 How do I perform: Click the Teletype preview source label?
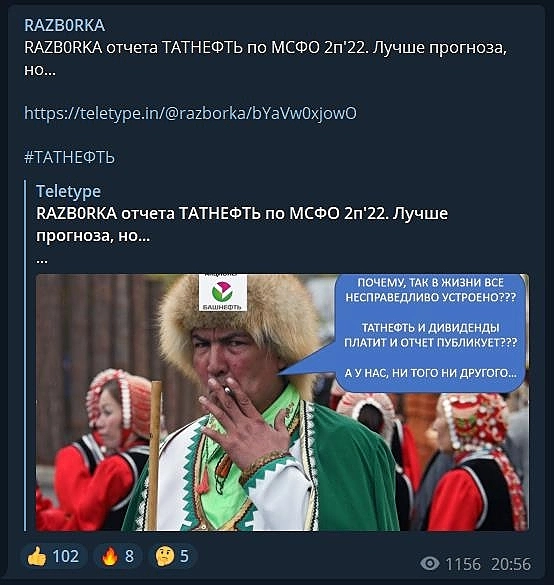click(x=68, y=191)
